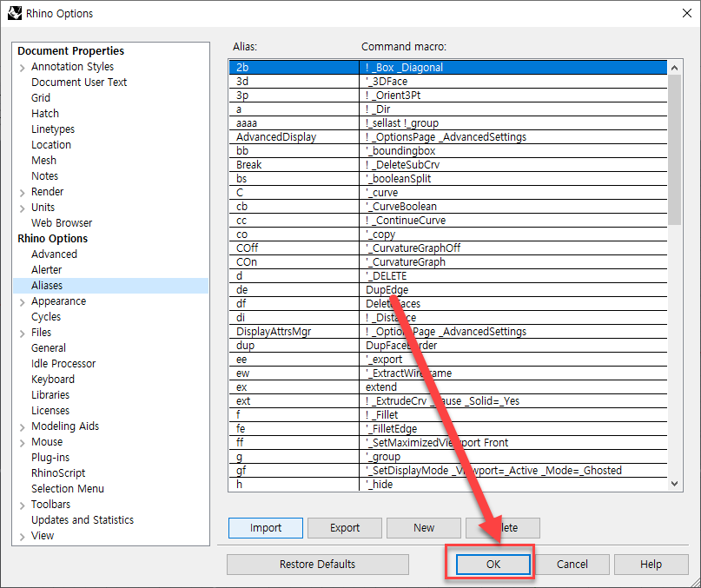This screenshot has width=701, height=588.
Task: Click macro cell '_CurveBoolean'
Action: pyautogui.click(x=513, y=206)
